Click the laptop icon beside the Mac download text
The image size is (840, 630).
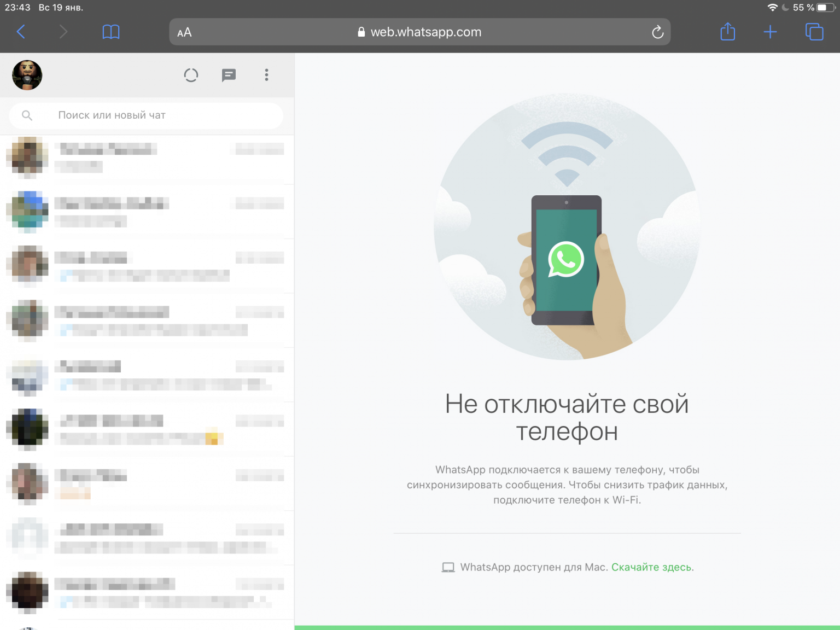pyautogui.click(x=448, y=568)
